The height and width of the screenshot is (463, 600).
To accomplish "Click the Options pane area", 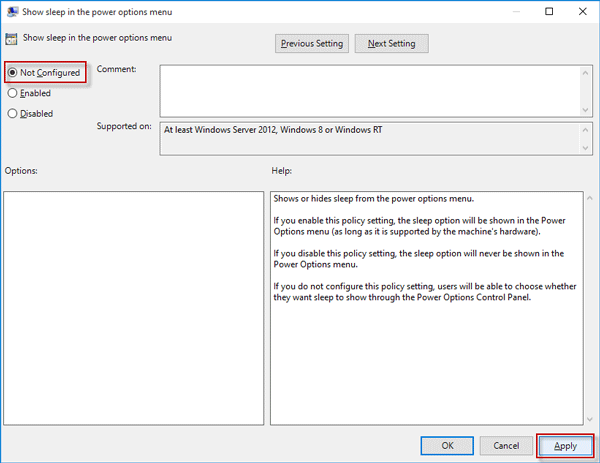I will click(x=134, y=308).
